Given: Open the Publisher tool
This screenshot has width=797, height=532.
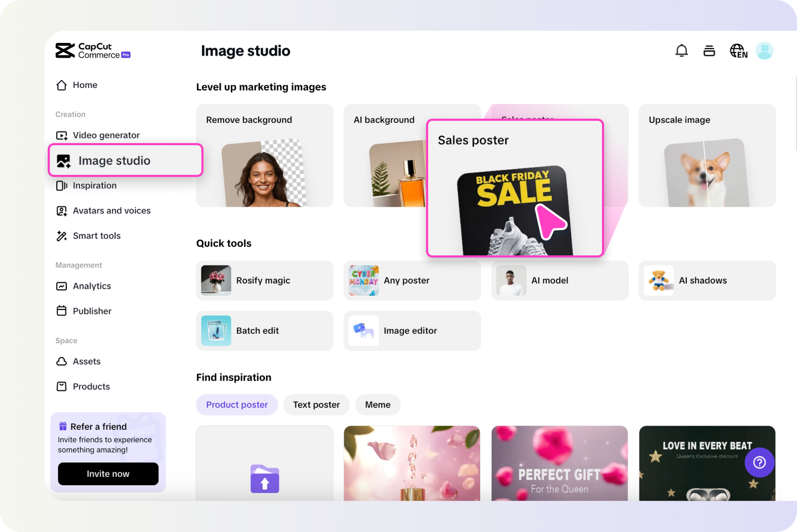Looking at the screenshot, I should tap(92, 311).
